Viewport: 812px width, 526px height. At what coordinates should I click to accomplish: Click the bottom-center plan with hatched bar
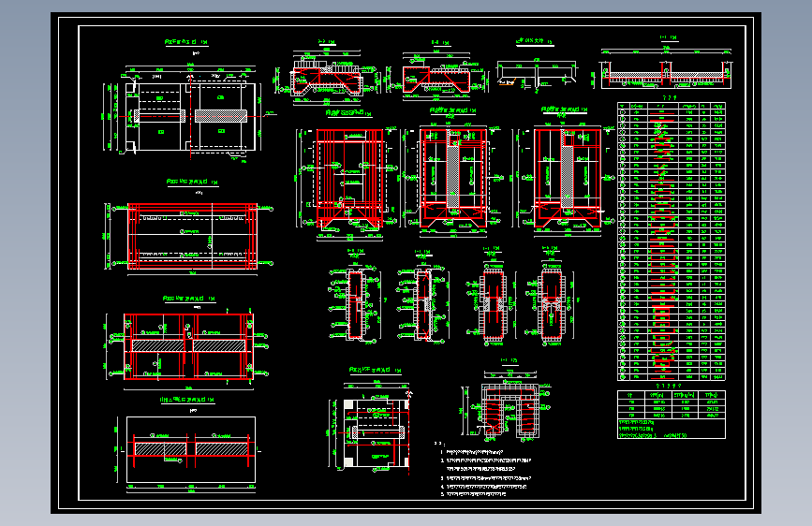375,433
